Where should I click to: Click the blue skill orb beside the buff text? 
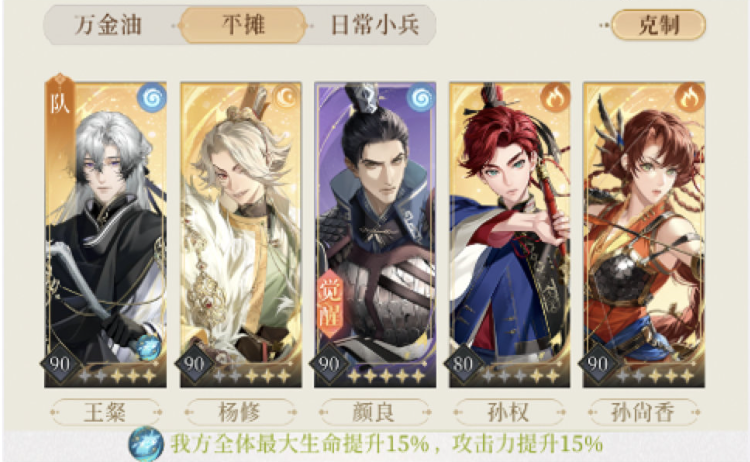tap(145, 444)
